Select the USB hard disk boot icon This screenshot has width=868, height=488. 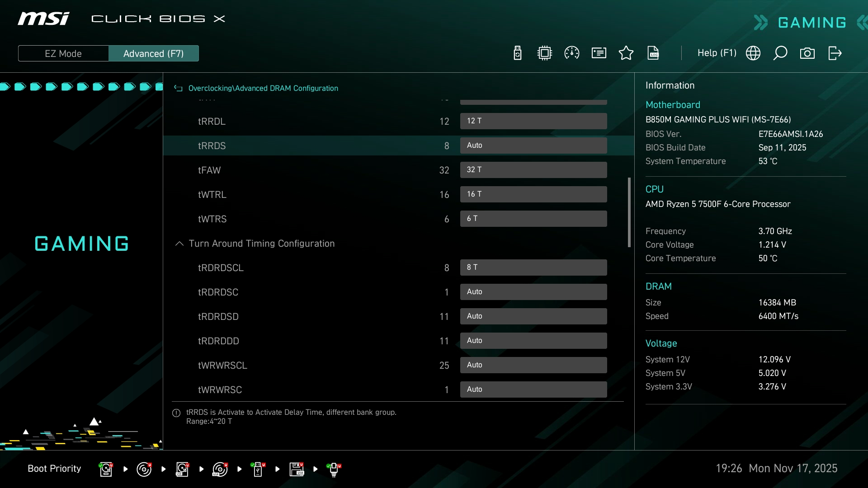point(182,469)
